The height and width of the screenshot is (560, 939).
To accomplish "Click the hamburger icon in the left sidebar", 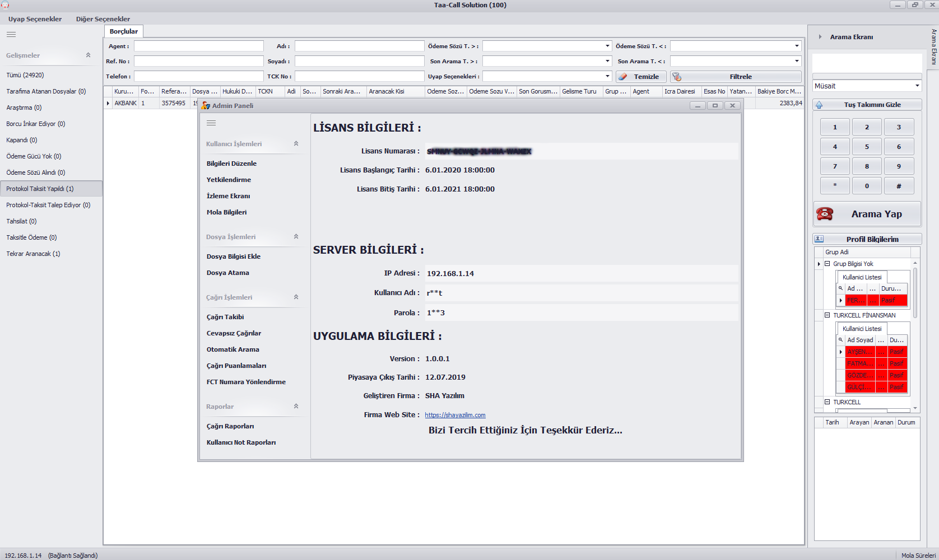I will 11,35.
